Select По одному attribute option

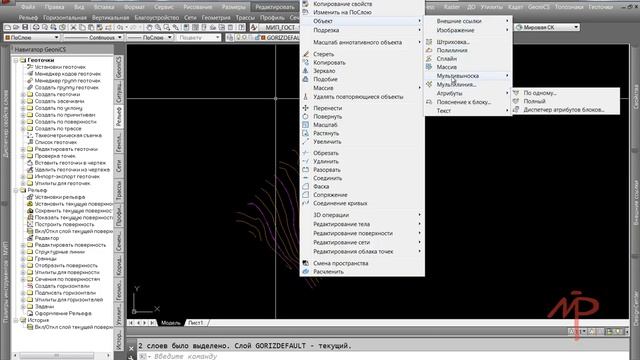pyautogui.click(x=540, y=93)
